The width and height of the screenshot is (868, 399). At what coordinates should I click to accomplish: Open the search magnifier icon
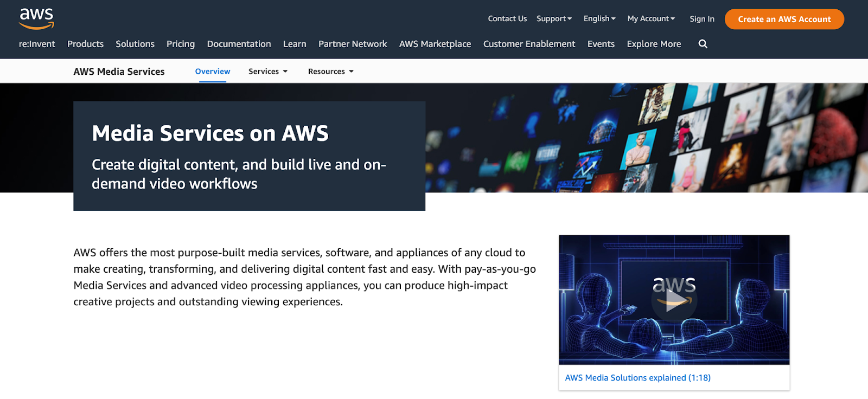click(703, 44)
